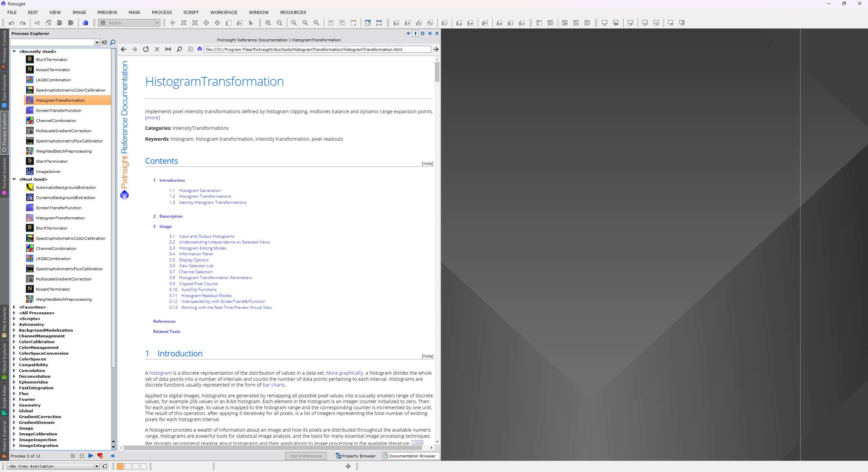Click the Zoom In magnifier in the toolbar

tap(268, 23)
